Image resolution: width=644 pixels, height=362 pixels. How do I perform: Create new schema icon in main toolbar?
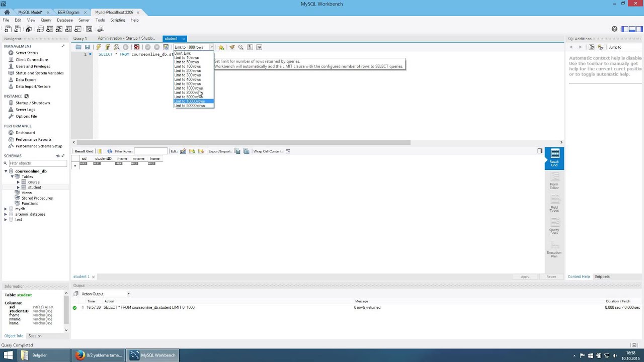pyautogui.click(x=41, y=29)
